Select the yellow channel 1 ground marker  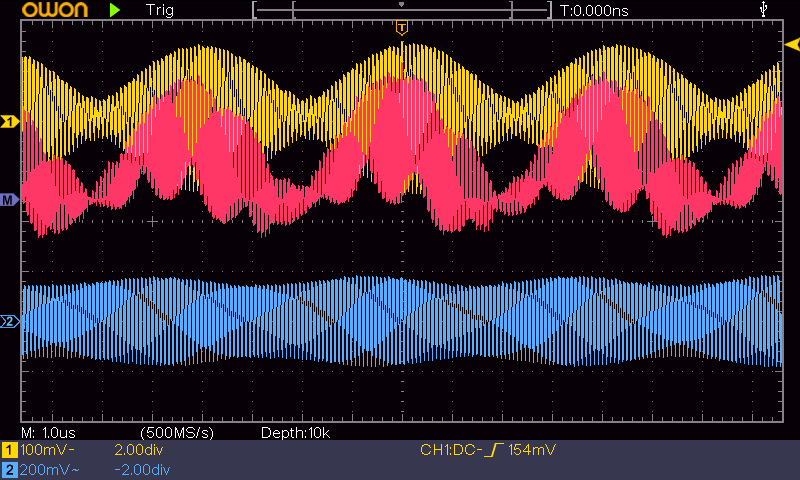click(10, 122)
